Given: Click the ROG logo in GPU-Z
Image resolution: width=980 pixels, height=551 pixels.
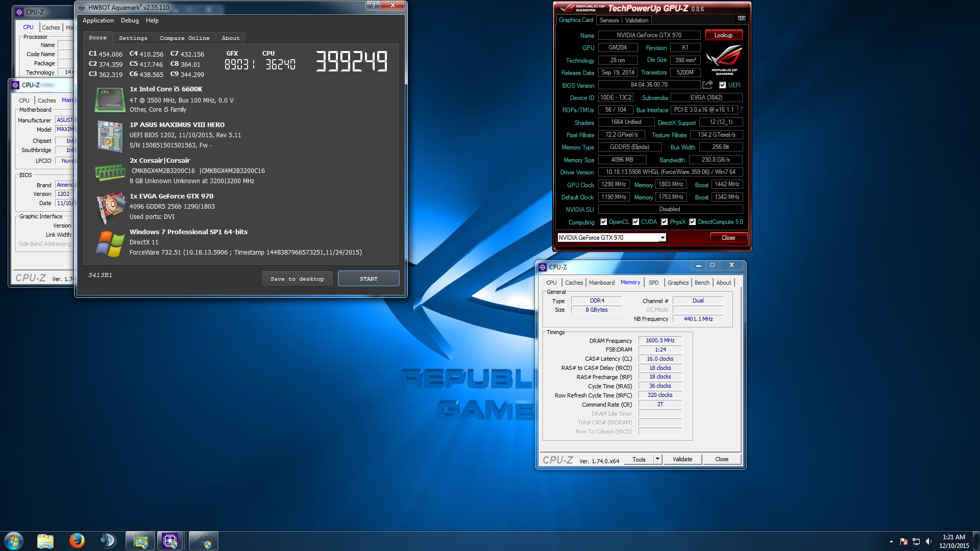Looking at the screenshot, I should 724,60.
